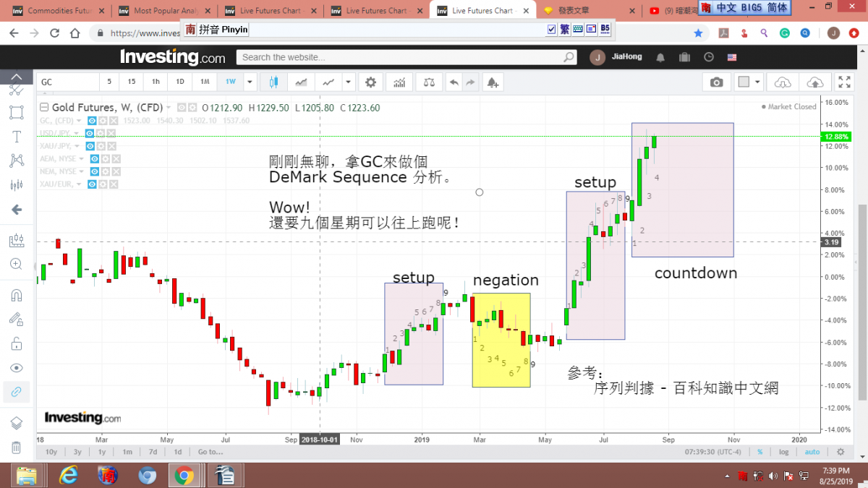
Task: Toggle drawings sync link icon
Action: coord(16,392)
